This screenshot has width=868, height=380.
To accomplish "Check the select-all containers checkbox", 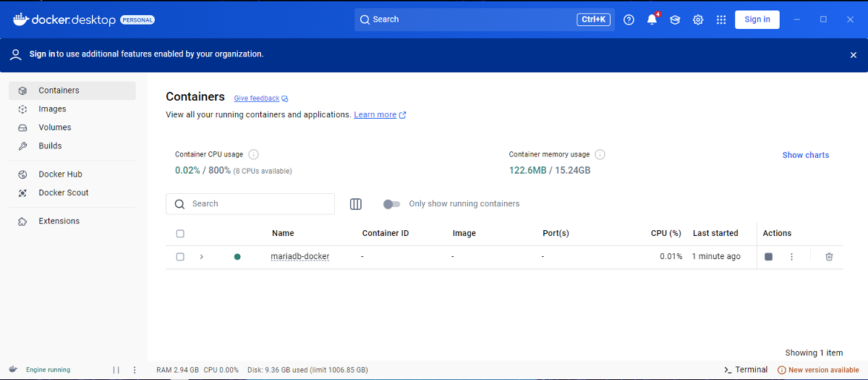I will (x=180, y=234).
